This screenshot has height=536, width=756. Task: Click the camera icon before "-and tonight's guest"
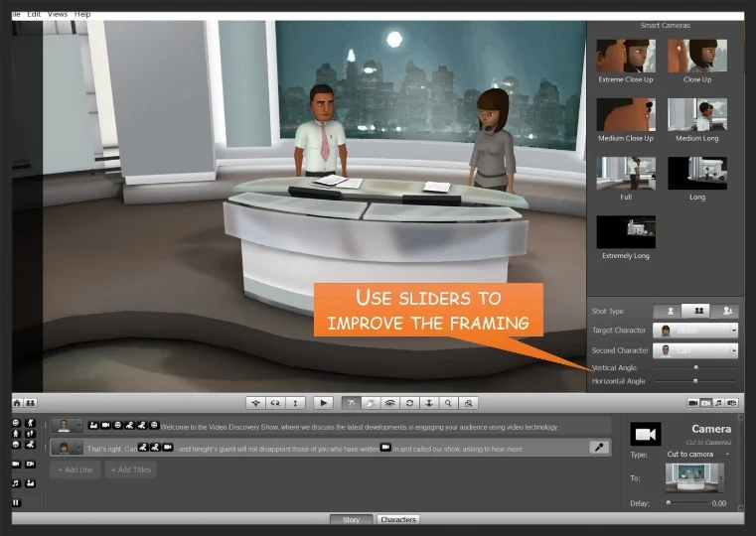pos(167,448)
